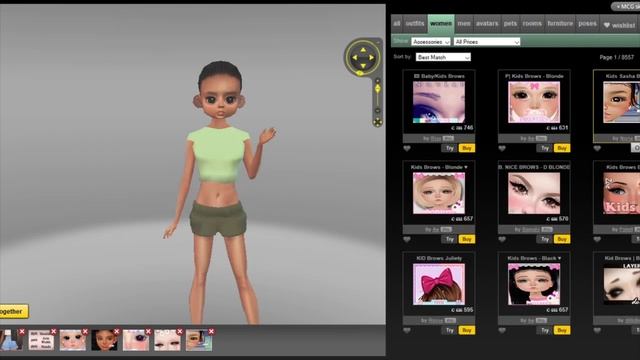
Task: Open NICE BROWS - D BLONDE product thumbnail
Action: pyautogui.click(x=534, y=193)
